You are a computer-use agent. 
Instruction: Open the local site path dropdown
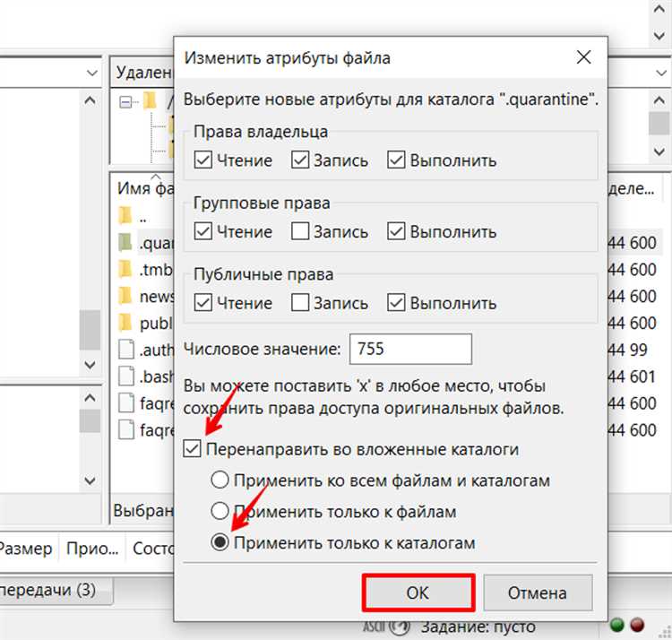91,73
